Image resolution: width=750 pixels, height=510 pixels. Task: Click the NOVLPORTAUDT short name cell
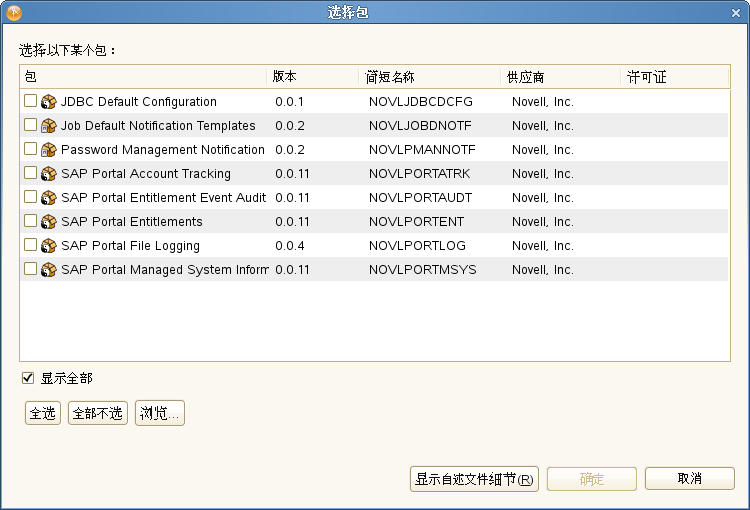(x=420, y=197)
